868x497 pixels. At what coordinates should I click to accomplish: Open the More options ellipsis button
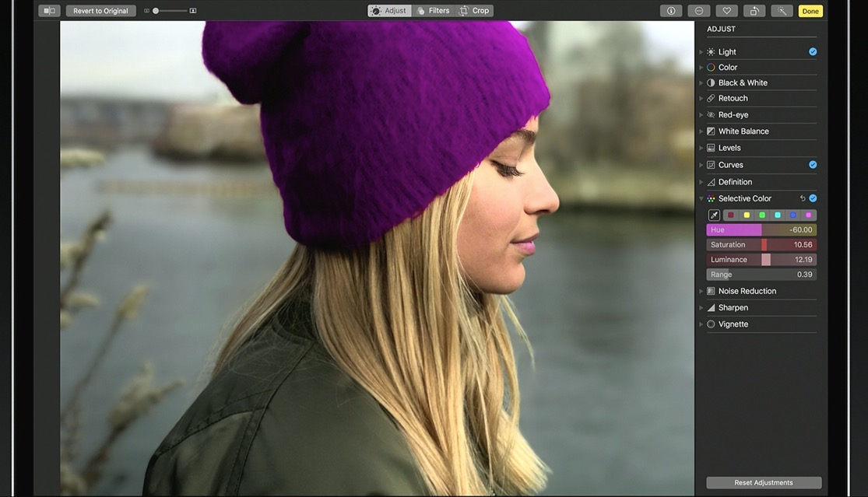click(x=698, y=11)
